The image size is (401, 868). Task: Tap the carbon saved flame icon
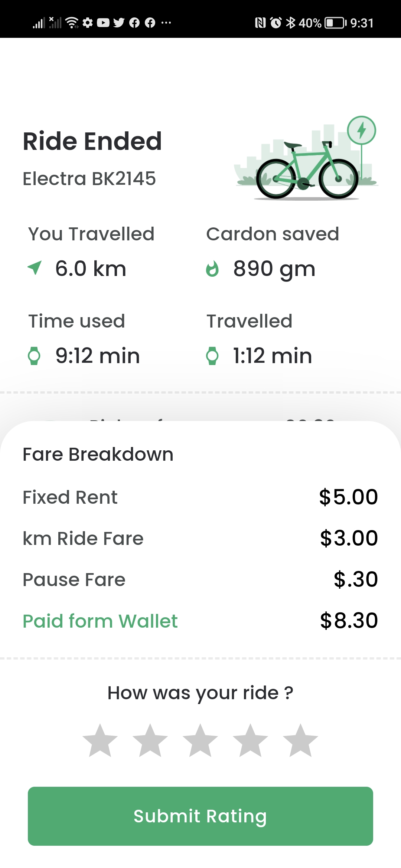click(x=212, y=269)
